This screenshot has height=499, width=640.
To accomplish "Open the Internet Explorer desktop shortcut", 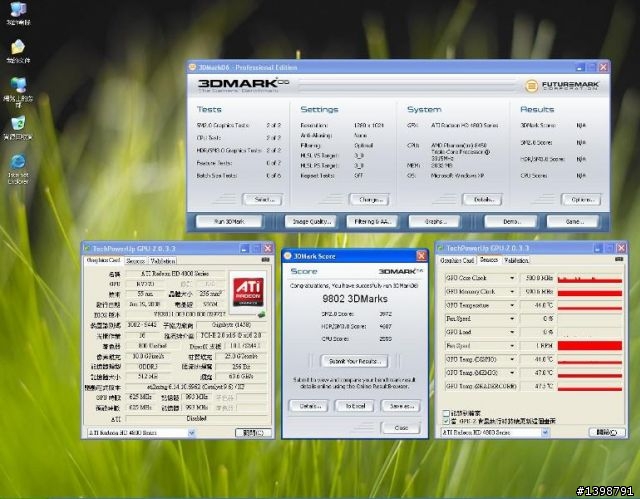I will 18,162.
